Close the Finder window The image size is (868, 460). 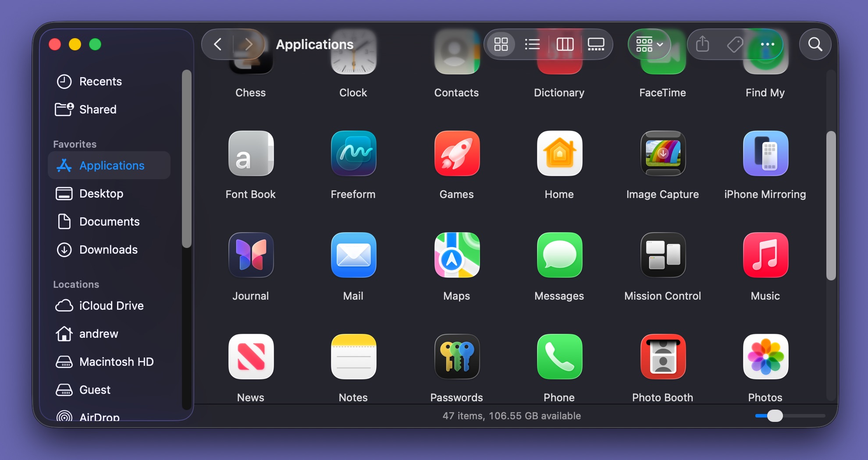pyautogui.click(x=55, y=44)
